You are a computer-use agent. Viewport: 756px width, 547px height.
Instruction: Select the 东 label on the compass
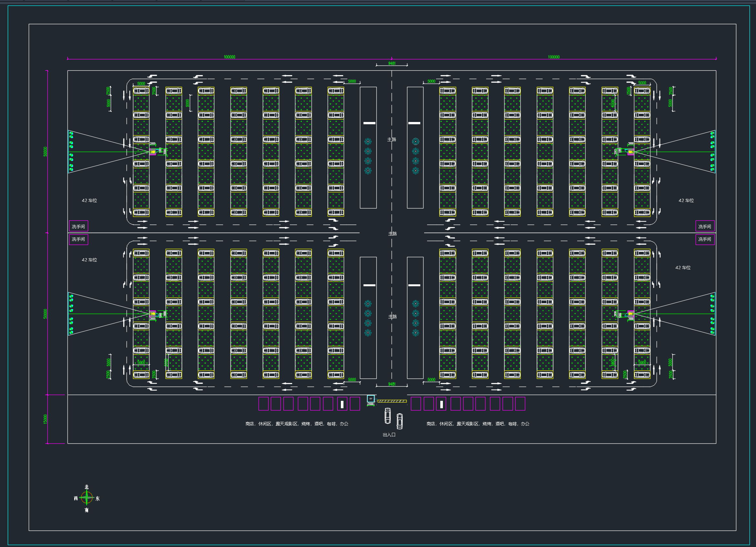coord(97,498)
